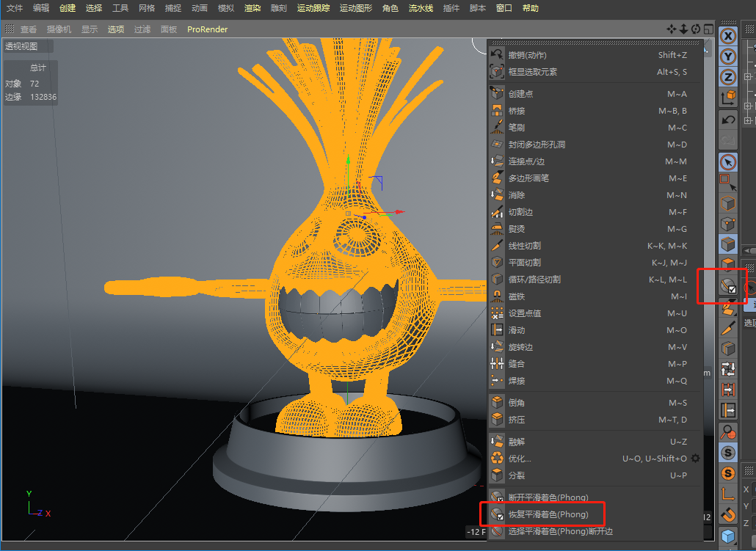Choose 倒角 in context menu

tap(595, 403)
